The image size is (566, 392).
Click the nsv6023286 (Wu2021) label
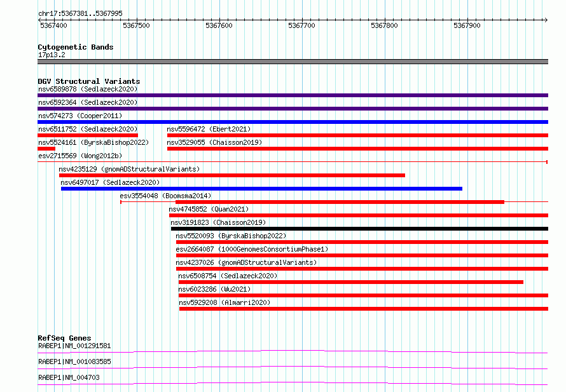(214, 289)
